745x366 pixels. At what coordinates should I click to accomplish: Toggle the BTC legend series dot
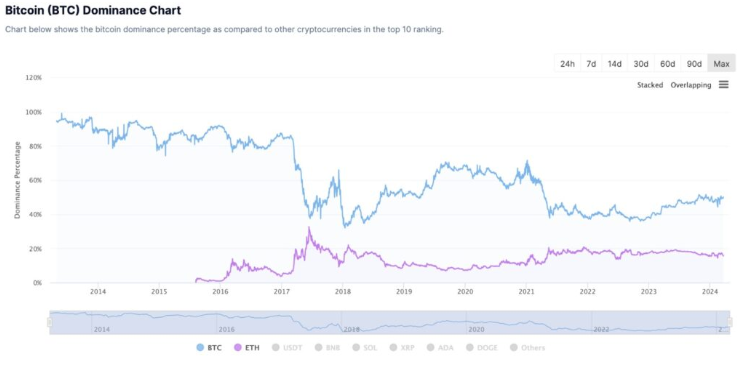[x=201, y=348]
